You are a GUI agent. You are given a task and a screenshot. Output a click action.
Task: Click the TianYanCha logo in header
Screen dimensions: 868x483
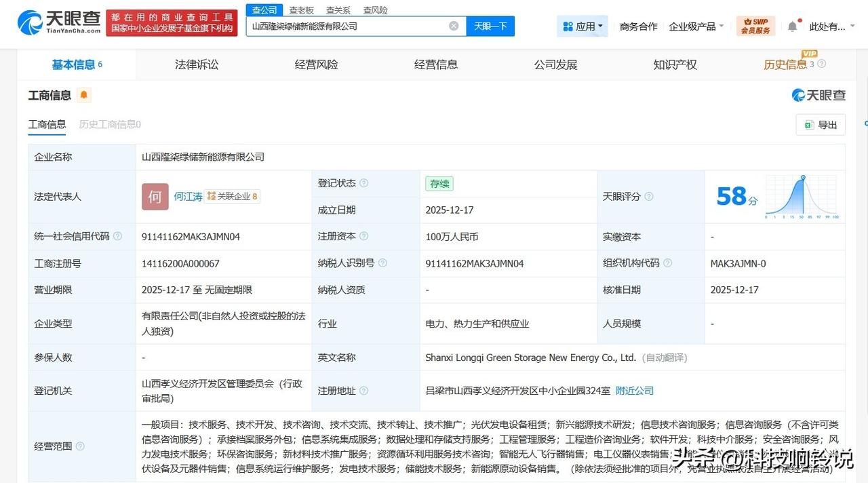click(60, 22)
